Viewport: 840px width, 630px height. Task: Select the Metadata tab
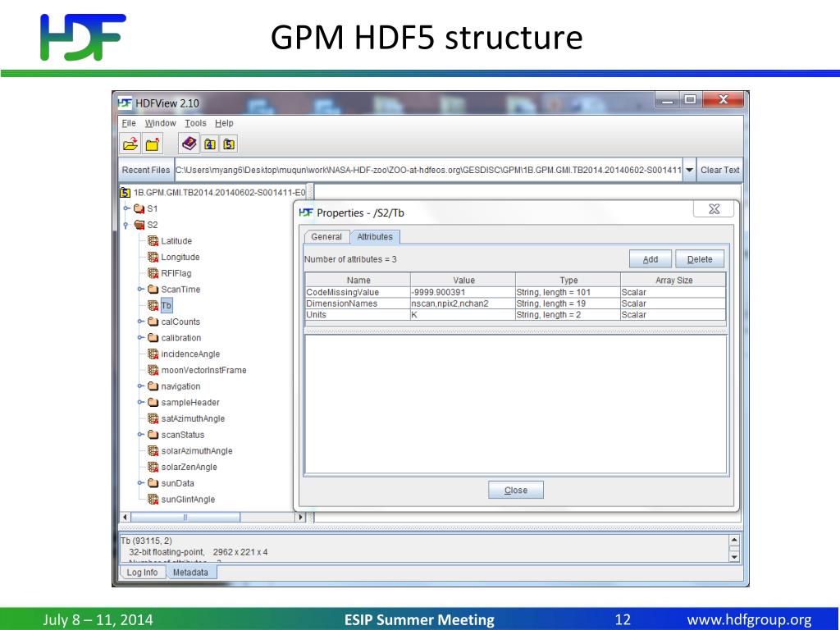(x=190, y=572)
